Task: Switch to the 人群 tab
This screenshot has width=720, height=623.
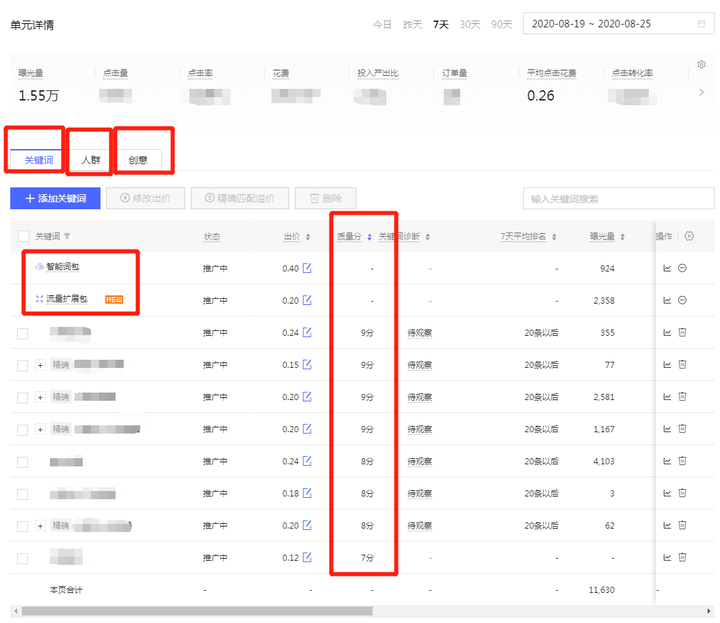Action: 91,160
